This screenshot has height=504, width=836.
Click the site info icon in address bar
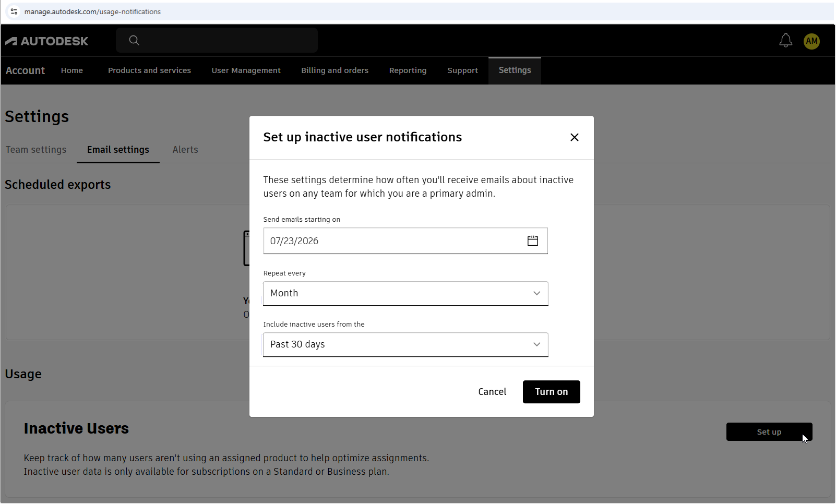coord(14,11)
